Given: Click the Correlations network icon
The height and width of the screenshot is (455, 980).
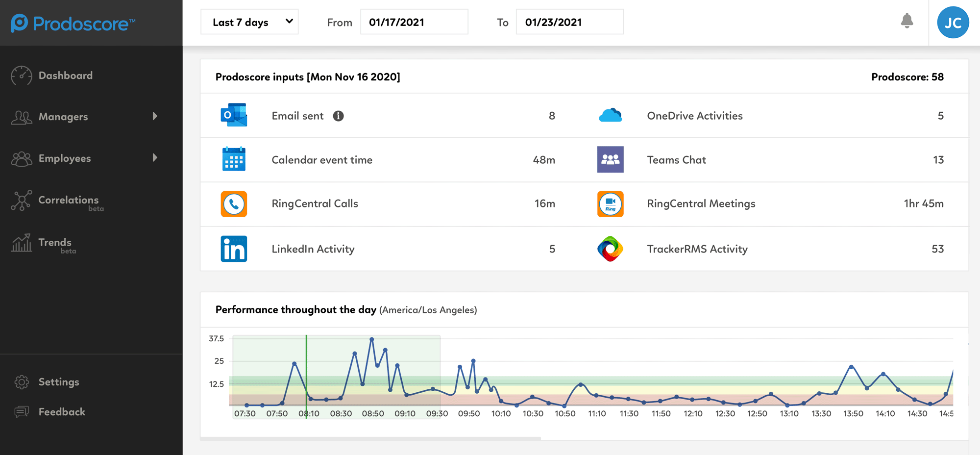Looking at the screenshot, I should 22,201.
